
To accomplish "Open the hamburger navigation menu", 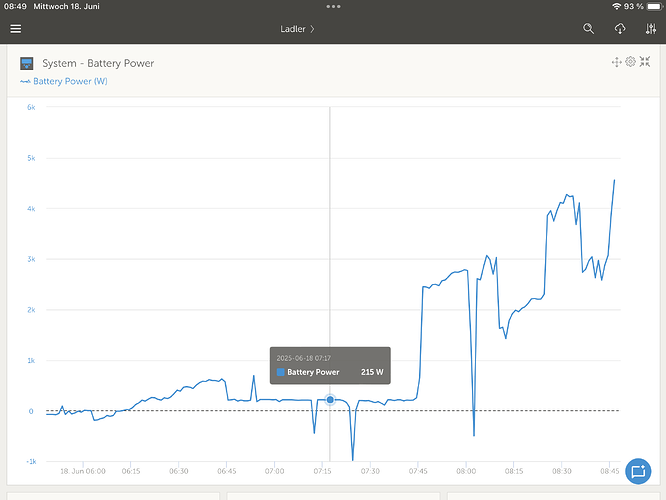I will 15,29.
